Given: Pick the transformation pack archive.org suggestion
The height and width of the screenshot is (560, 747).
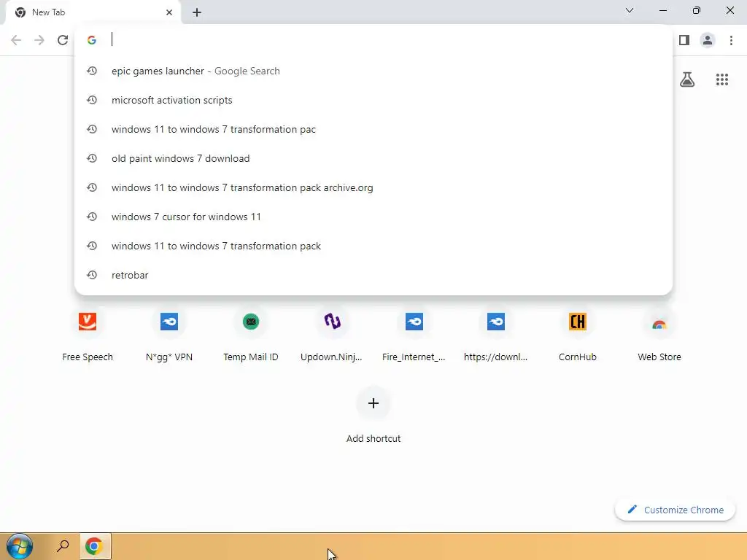Looking at the screenshot, I should pyautogui.click(x=373, y=187).
